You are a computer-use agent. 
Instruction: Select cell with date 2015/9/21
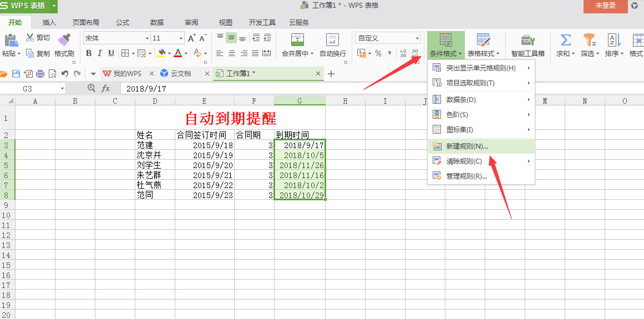205,175
